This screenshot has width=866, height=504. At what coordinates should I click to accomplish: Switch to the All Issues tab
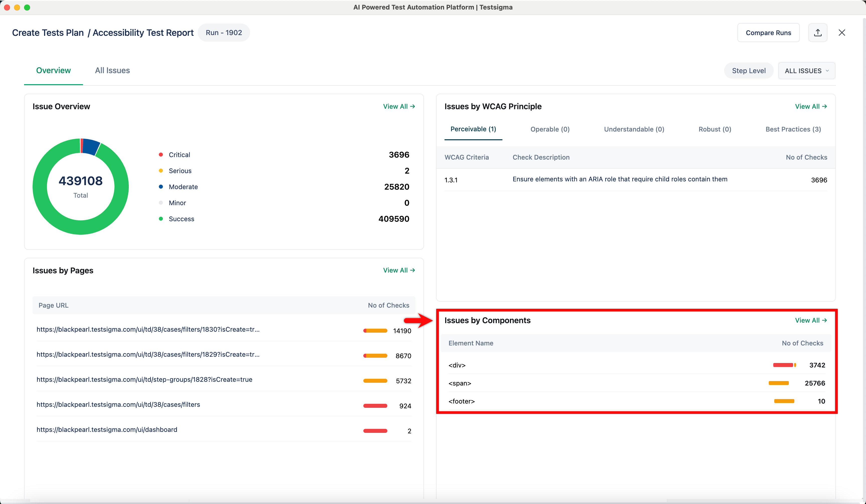[x=112, y=70]
